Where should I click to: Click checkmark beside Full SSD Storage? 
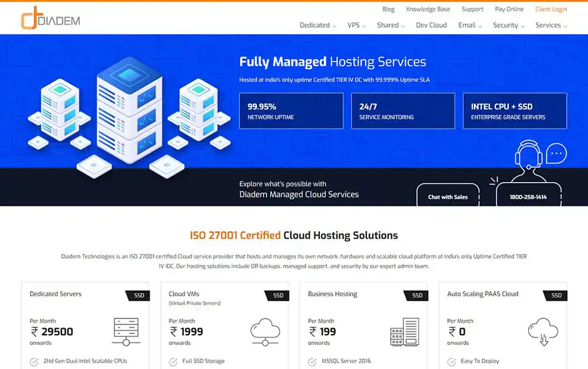click(173, 362)
